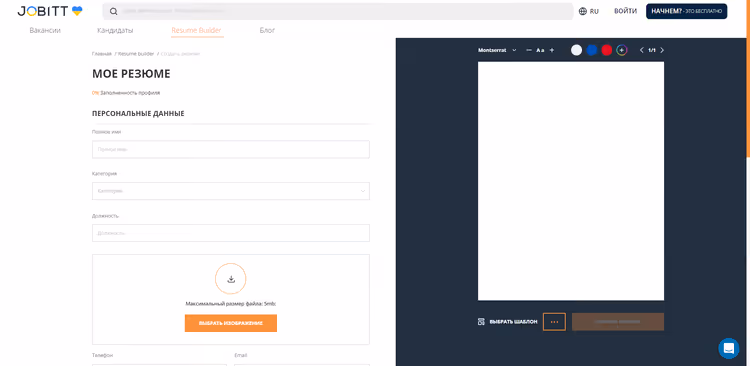Screen dimensions: 750x366
Task: Expand the Категория dropdown
Action: (x=231, y=191)
